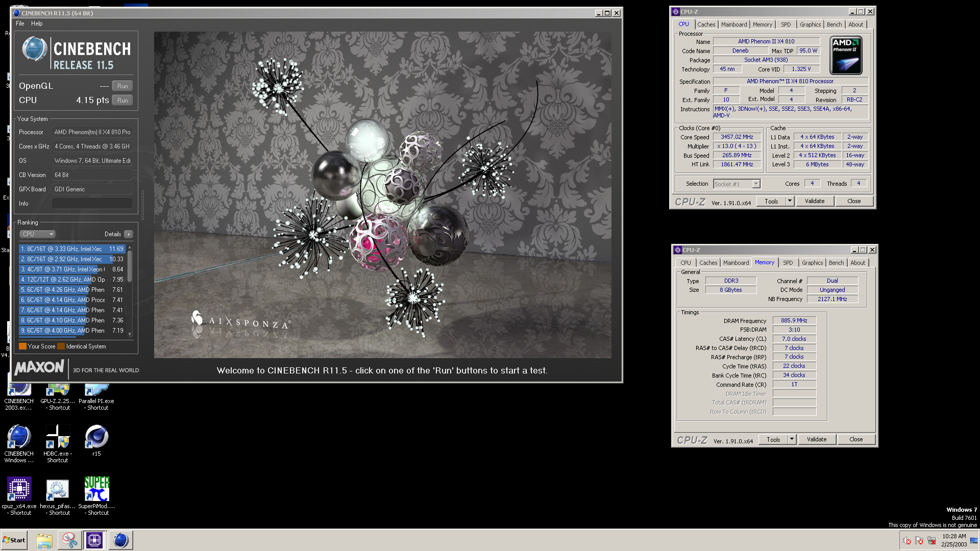980x551 pixels.
Task: Click the ranking list scrollbar
Action: point(130,266)
